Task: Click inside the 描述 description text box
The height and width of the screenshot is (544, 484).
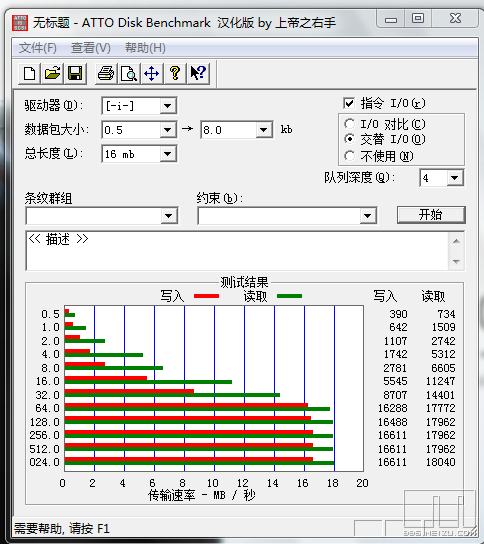Action: coord(237,250)
